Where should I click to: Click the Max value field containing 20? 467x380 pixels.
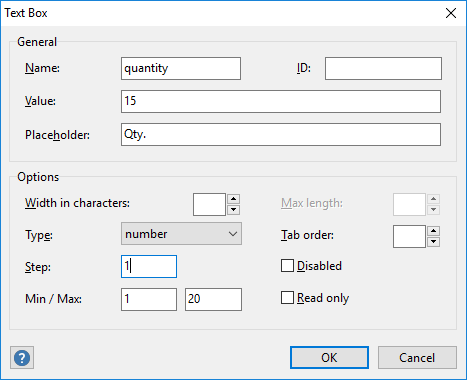pyautogui.click(x=213, y=299)
